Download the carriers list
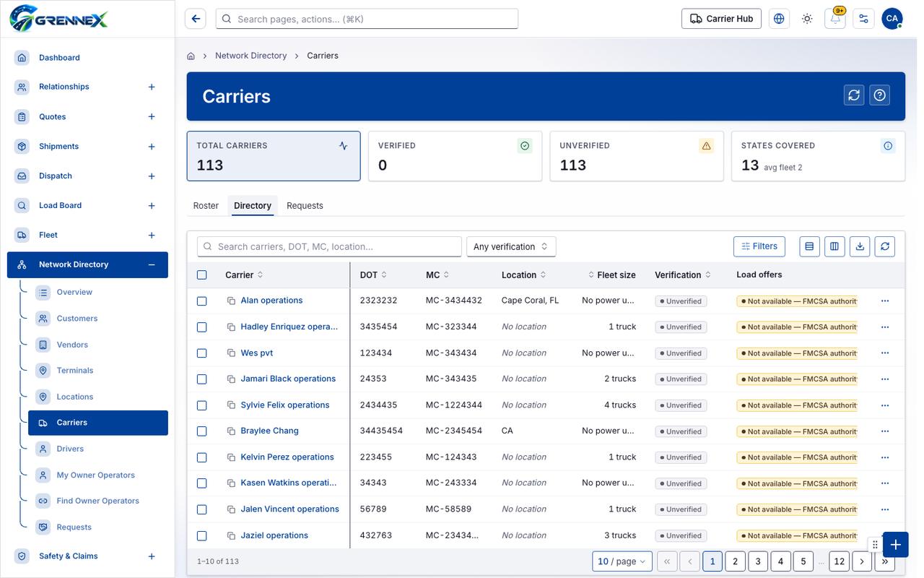 860,246
